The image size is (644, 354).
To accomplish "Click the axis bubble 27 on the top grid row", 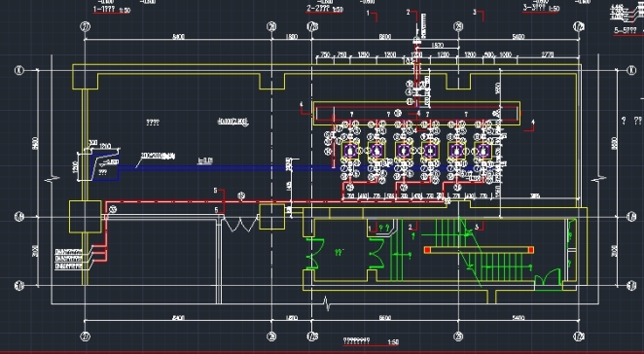I will point(85,26).
